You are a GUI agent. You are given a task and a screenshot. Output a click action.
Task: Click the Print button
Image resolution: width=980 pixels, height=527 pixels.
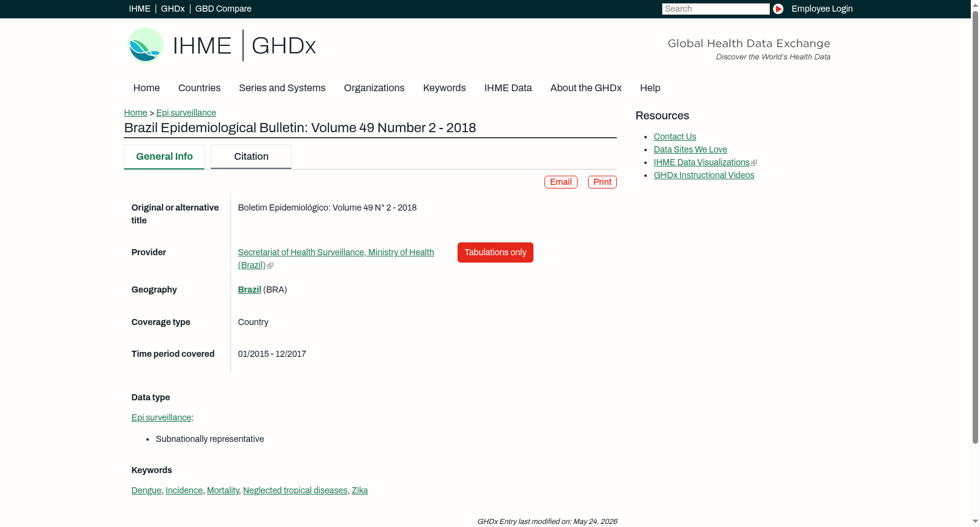[602, 182]
